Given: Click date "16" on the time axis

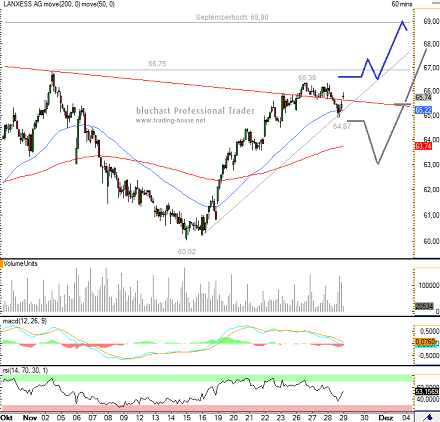Looking at the screenshot, I should 202,418.
